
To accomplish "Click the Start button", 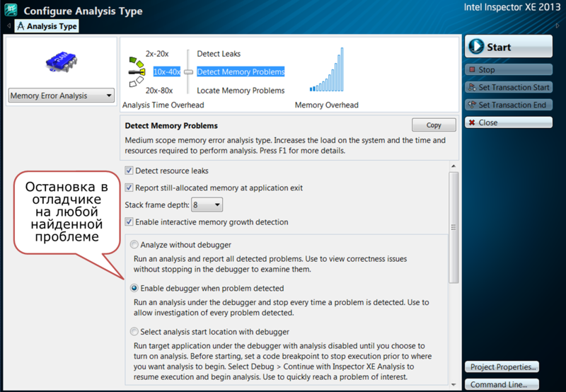I will click(509, 47).
